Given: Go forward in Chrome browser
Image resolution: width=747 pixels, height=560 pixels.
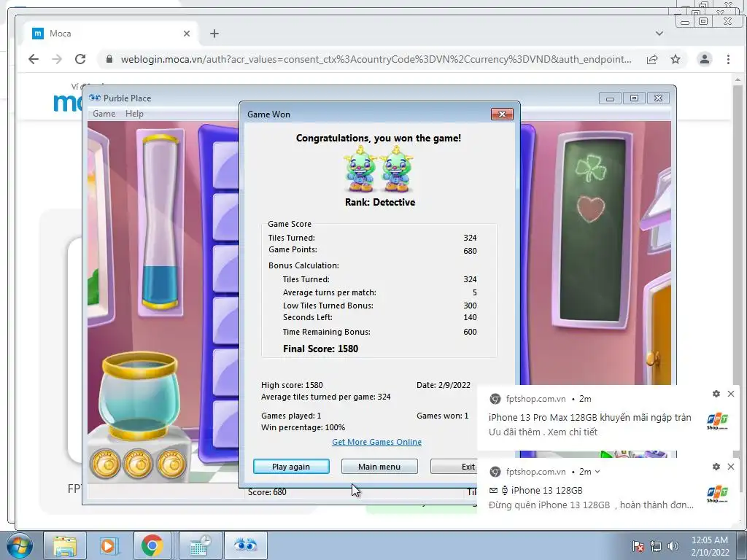Looking at the screenshot, I should click(x=57, y=59).
